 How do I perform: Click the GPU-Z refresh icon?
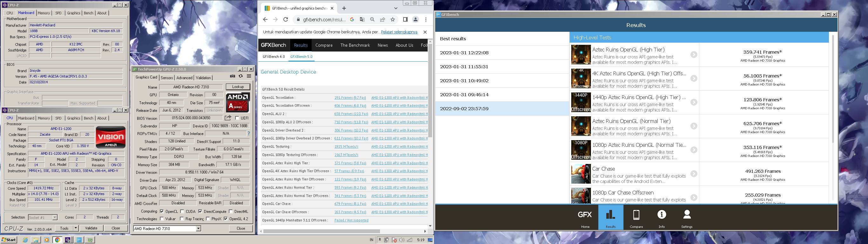[x=241, y=76]
